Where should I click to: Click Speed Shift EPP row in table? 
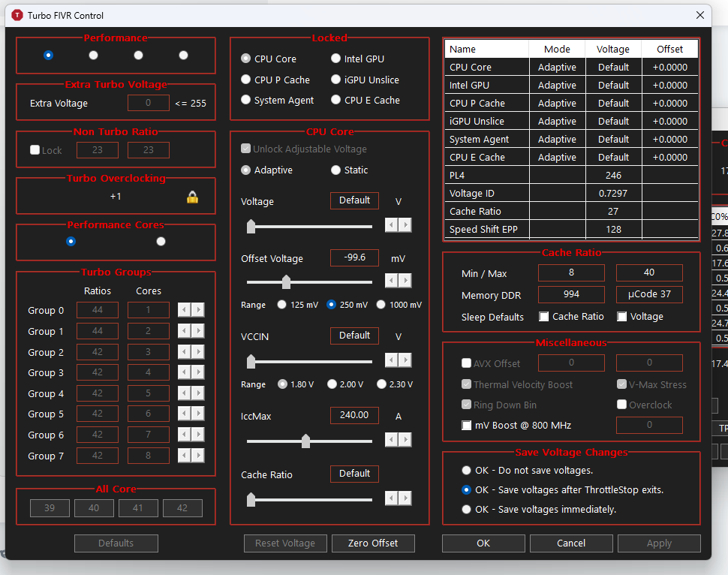[x=571, y=230]
